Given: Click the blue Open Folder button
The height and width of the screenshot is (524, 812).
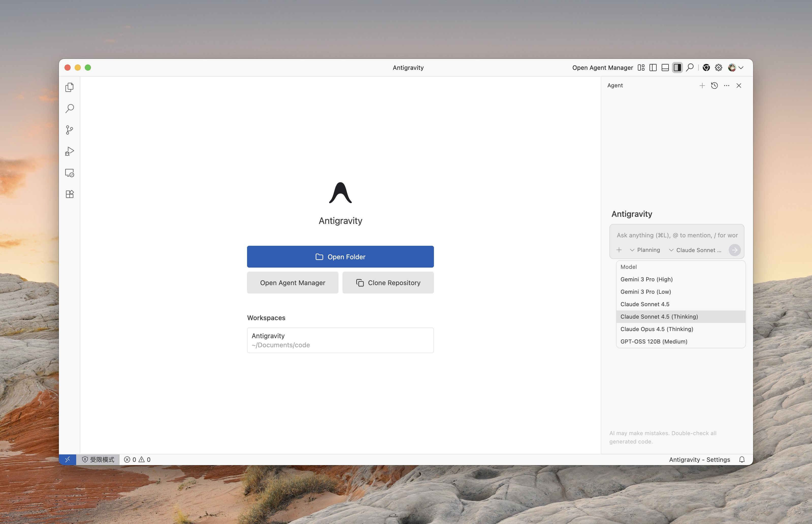Looking at the screenshot, I should coord(340,257).
